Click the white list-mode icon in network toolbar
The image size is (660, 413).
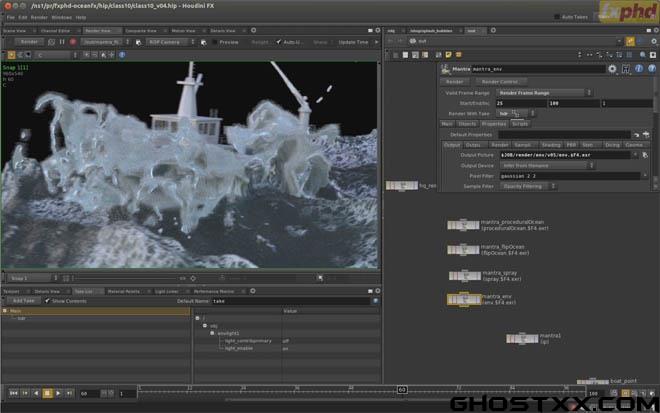(405, 55)
